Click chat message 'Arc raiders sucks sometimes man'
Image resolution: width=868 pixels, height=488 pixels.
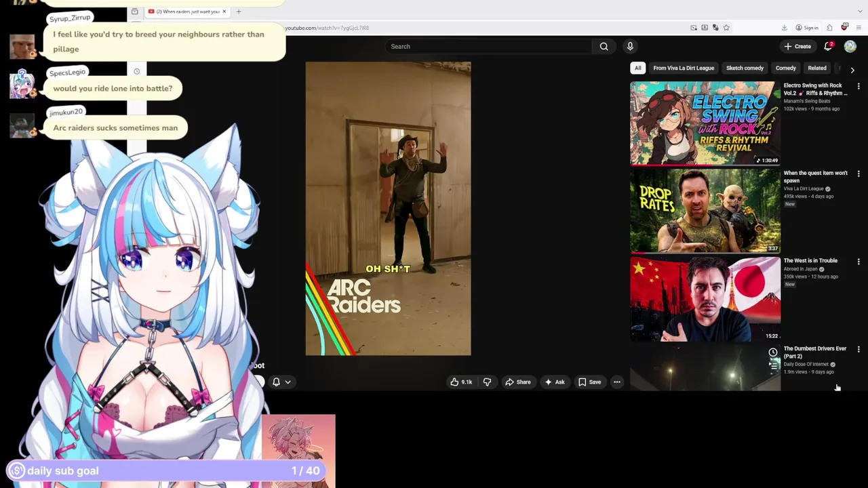115,128
